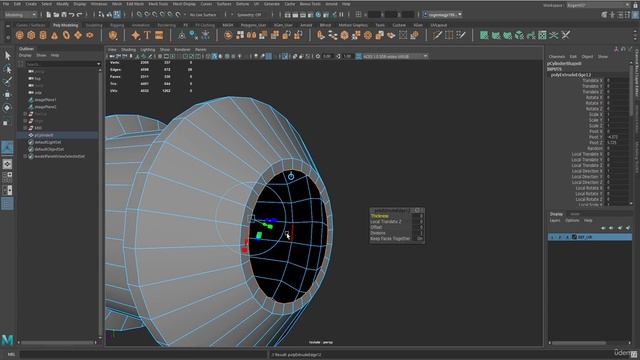The height and width of the screenshot is (360, 640).
Task: Click the MEL command line input
Action: [143, 354]
